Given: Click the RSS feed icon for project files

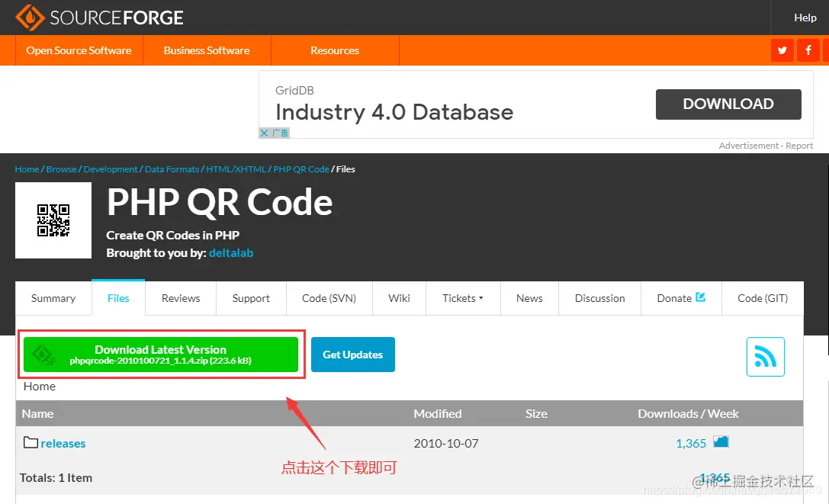Looking at the screenshot, I should [x=765, y=356].
